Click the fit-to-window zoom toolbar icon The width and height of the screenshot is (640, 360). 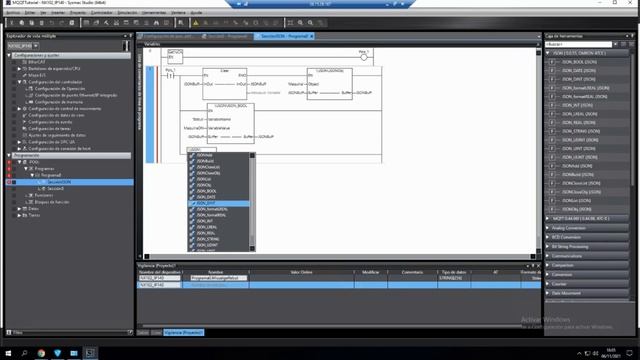pyautogui.click(x=290, y=23)
